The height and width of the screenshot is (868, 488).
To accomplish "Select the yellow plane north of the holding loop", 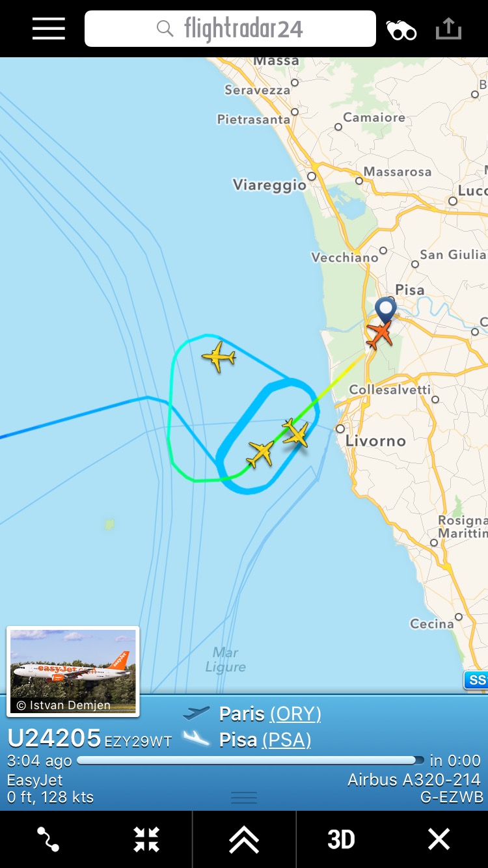I will click(219, 357).
